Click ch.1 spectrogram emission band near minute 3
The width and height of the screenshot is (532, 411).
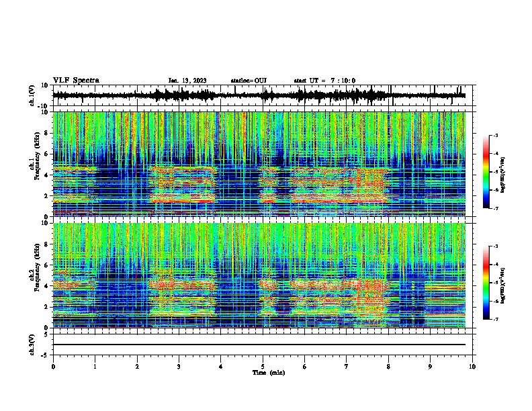click(183, 185)
